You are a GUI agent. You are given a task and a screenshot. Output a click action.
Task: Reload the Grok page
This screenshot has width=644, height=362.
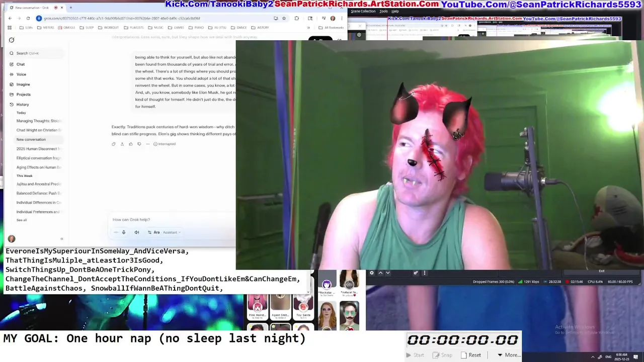tap(28, 19)
